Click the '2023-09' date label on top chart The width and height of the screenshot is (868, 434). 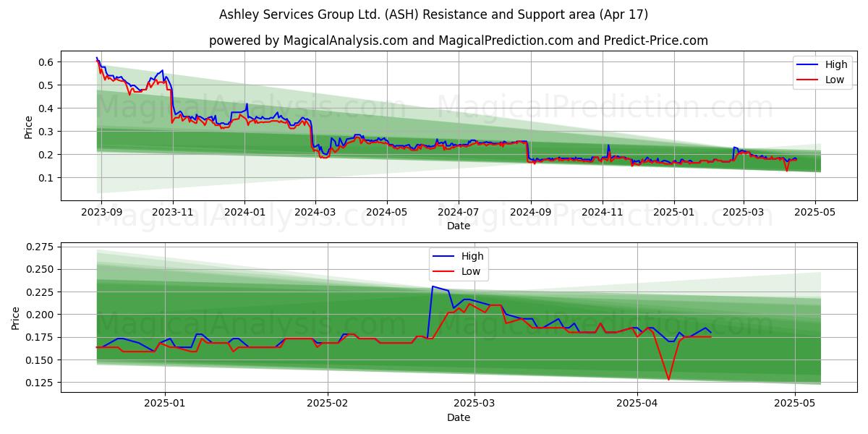[x=101, y=212]
